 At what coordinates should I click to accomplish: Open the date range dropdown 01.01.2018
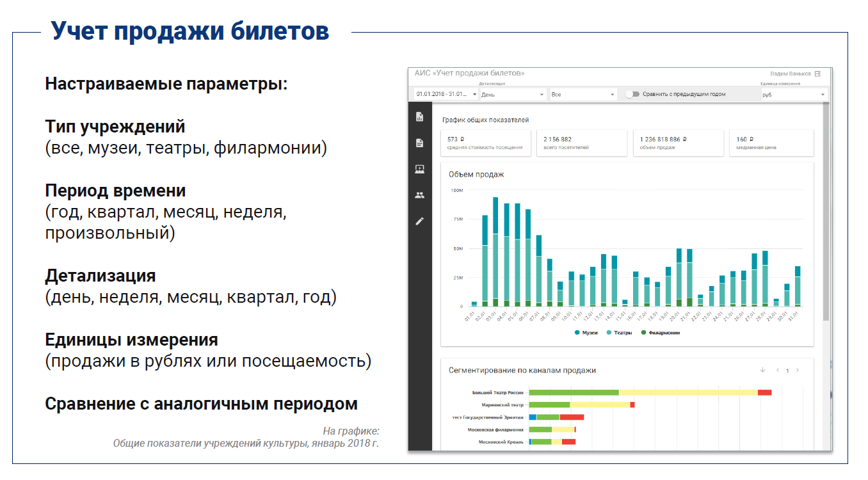446,94
